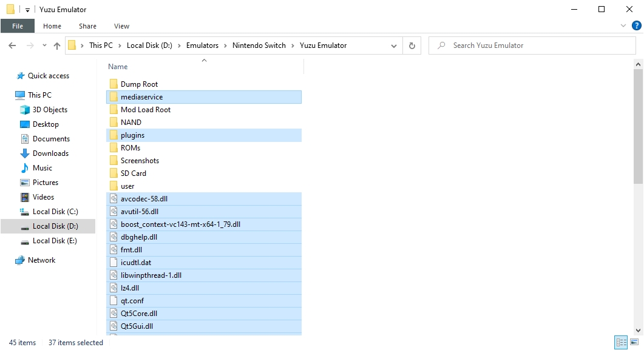
Task: Select the Mod Load Root folder icon
Action: click(x=114, y=110)
